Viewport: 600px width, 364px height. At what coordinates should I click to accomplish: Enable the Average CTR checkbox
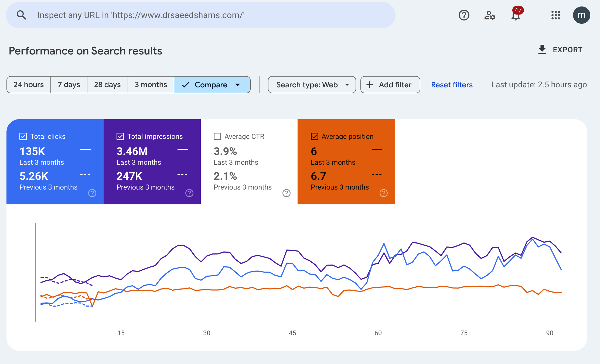tap(217, 136)
